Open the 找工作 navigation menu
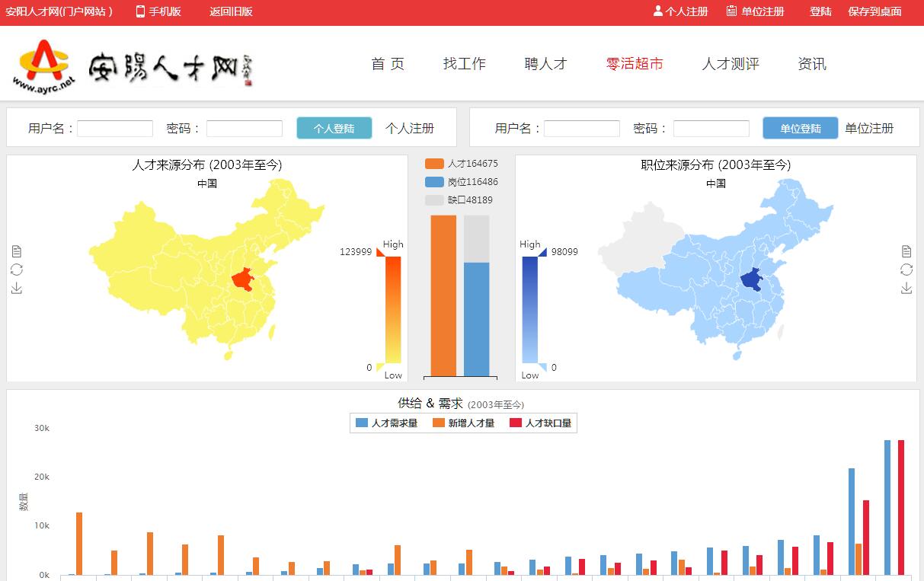 click(464, 64)
